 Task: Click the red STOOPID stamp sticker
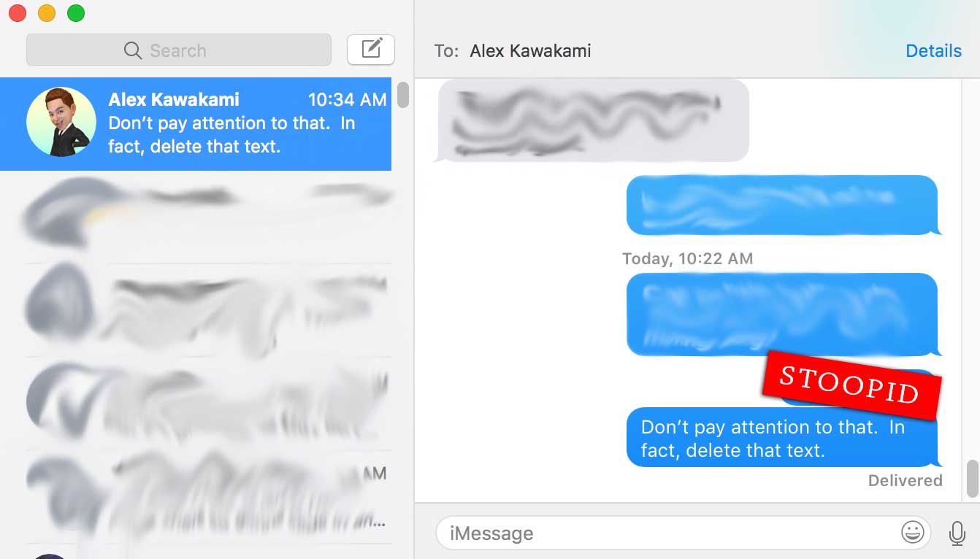(851, 385)
